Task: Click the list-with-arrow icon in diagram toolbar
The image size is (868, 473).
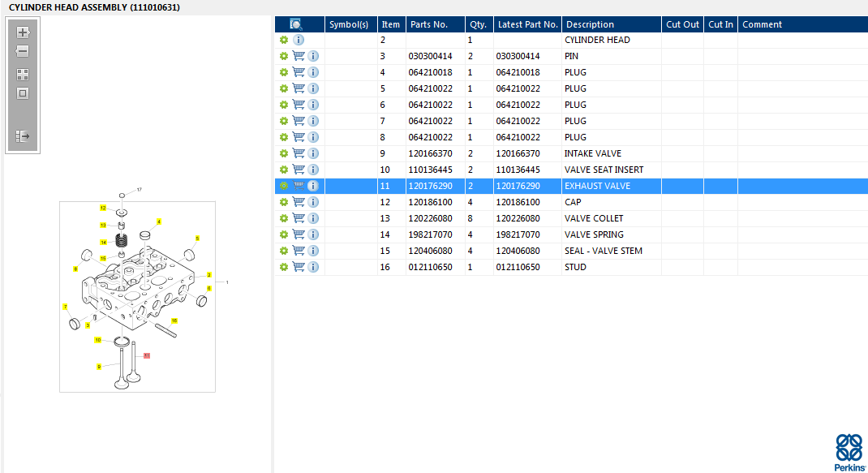Action: click(23, 136)
